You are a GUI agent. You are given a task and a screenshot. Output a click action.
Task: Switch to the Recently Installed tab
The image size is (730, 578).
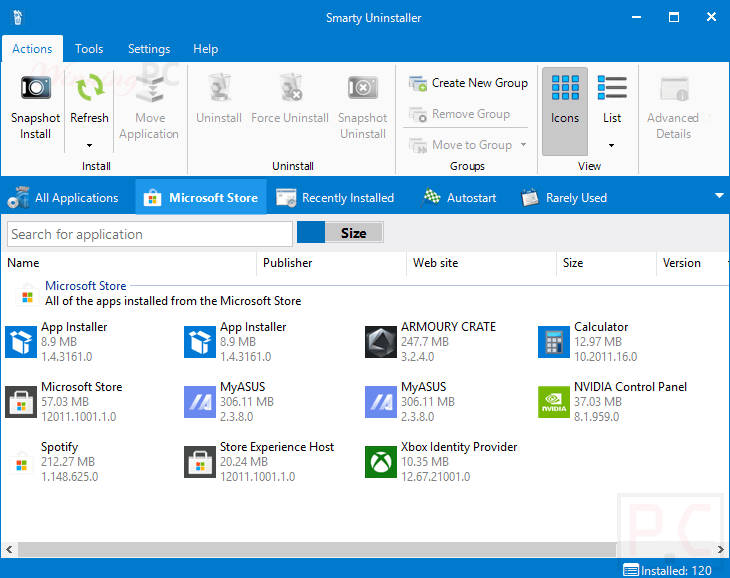[x=336, y=198]
